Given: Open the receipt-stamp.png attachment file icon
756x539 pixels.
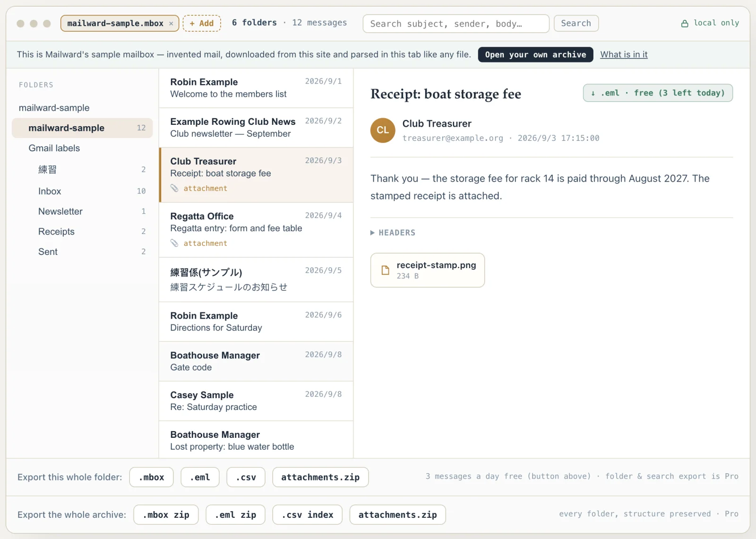Looking at the screenshot, I should coord(386,270).
